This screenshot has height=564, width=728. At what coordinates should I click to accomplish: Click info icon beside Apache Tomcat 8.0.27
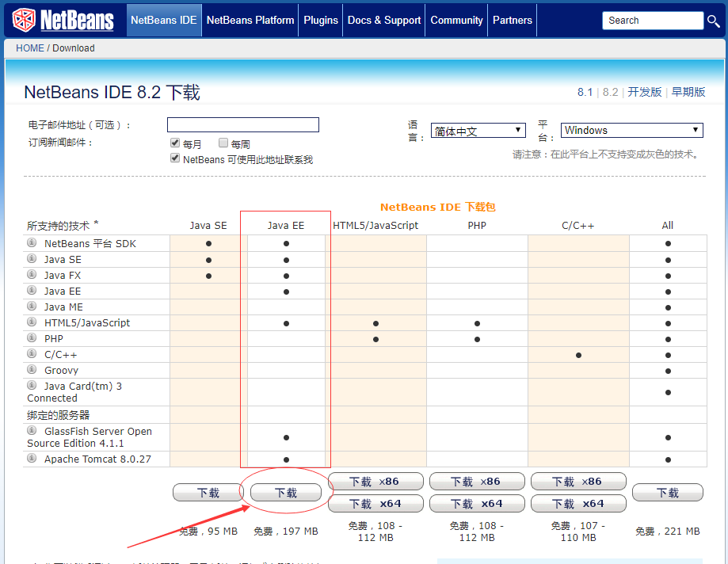[32, 458]
